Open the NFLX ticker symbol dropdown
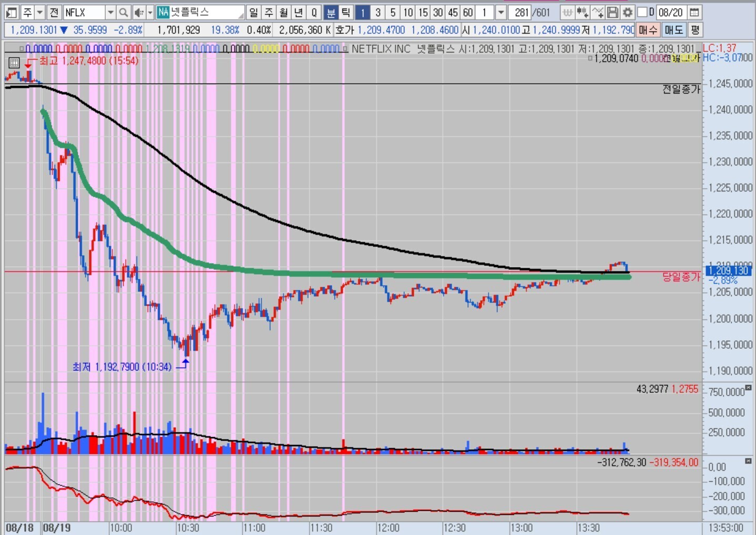The image size is (756, 535). (110, 12)
